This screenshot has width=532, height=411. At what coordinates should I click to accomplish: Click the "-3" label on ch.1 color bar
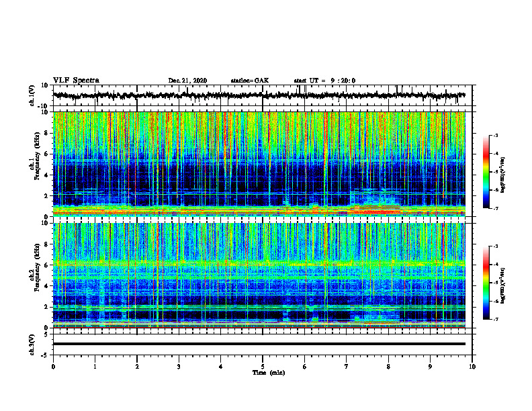pos(496,135)
